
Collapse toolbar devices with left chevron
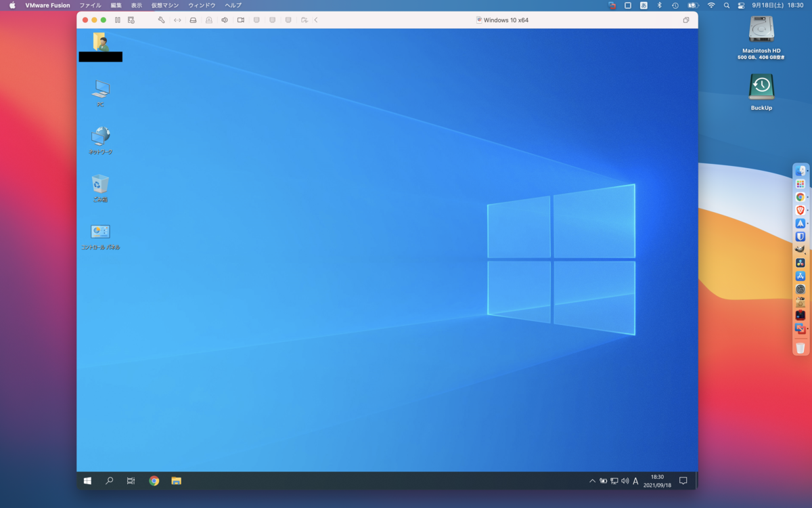pos(316,20)
